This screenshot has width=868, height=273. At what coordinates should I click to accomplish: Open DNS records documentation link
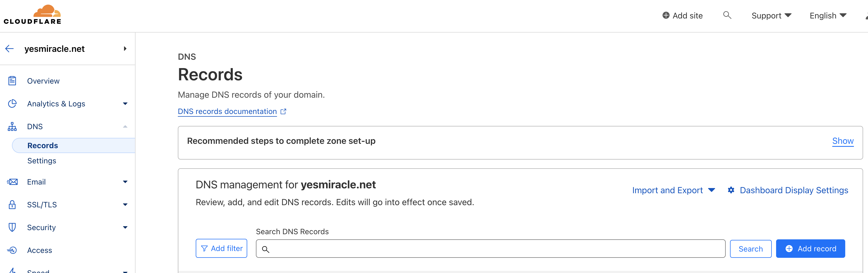[227, 111]
